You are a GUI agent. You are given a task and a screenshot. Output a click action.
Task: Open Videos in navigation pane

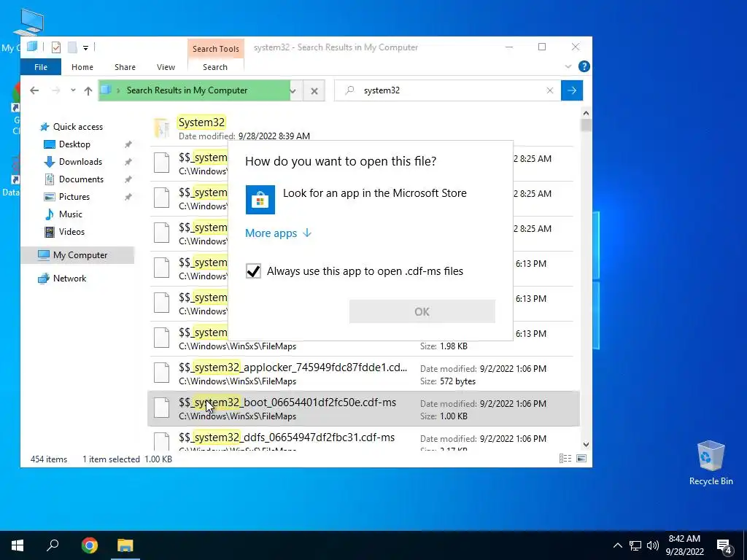click(71, 232)
